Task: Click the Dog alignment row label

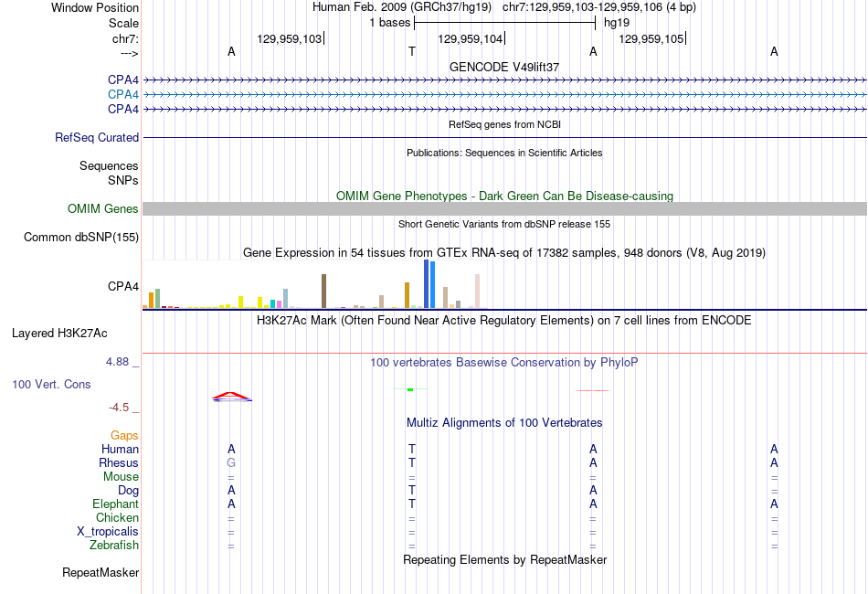Action: tap(128, 491)
